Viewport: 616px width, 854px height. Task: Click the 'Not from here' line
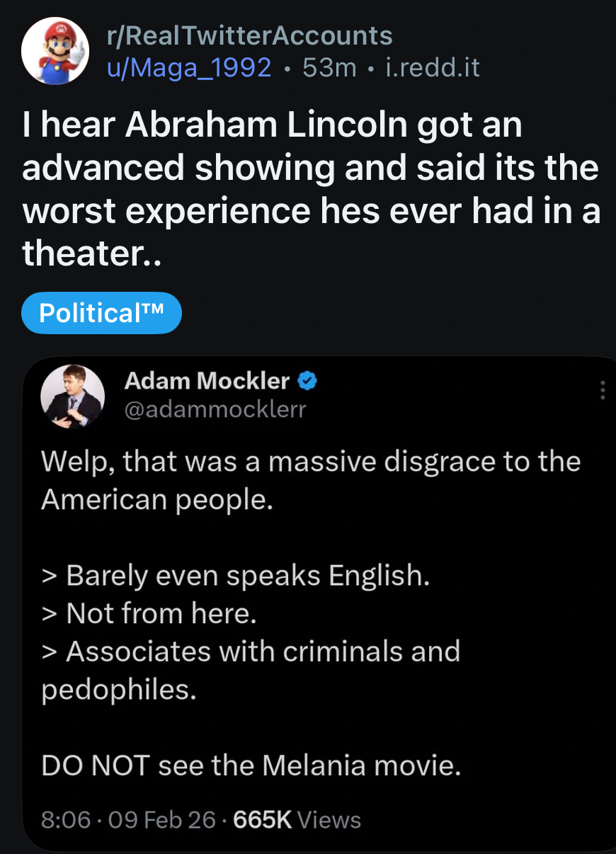tap(149, 613)
